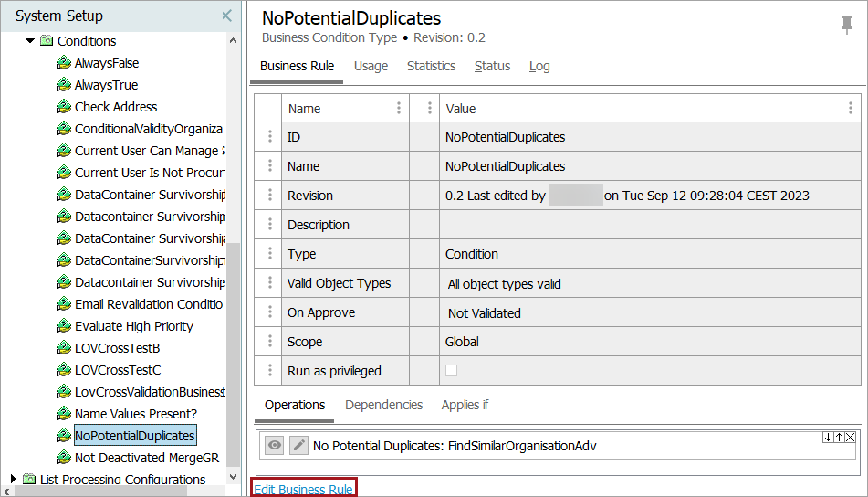Move the operation down with the down arrow
Viewport: 868px width, 497px height.
828,438
